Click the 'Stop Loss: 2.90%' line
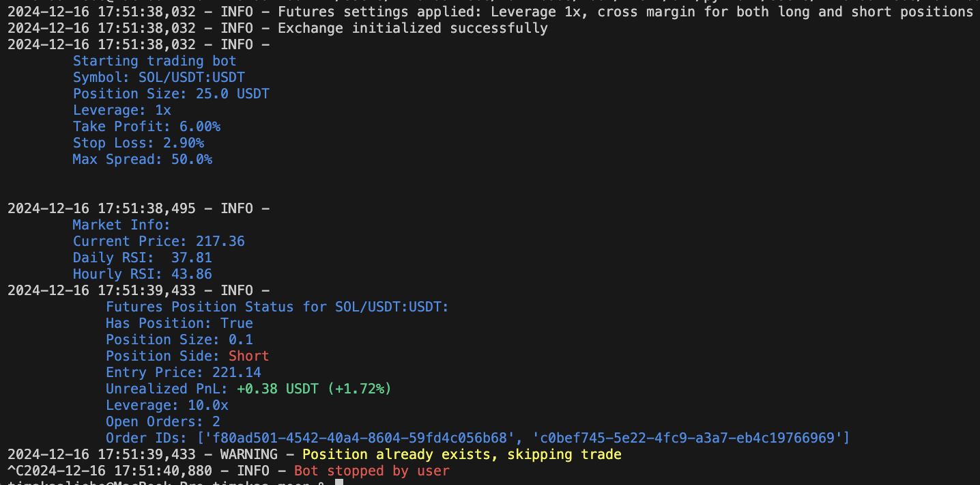 tap(138, 143)
